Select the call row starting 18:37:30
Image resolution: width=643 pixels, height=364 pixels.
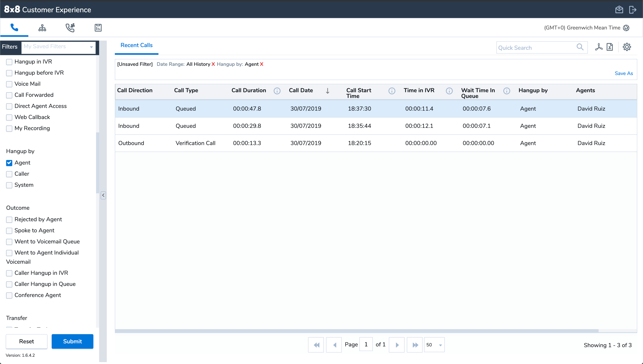tap(376, 109)
